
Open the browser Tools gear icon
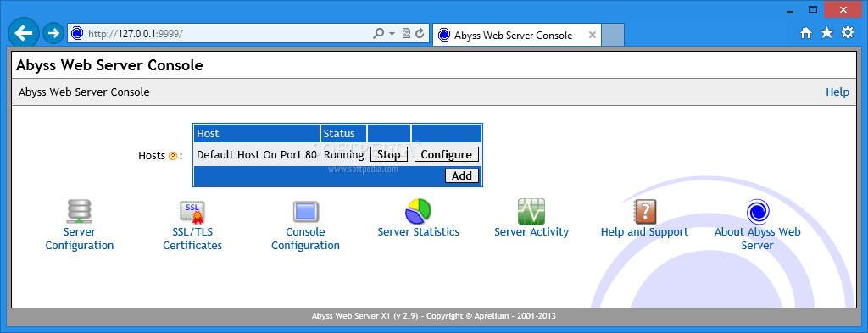click(x=848, y=33)
